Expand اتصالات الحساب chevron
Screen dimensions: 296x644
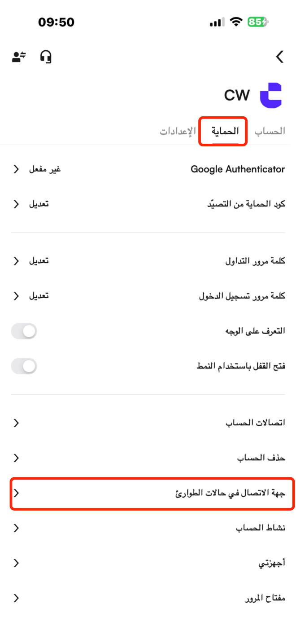click(x=16, y=423)
